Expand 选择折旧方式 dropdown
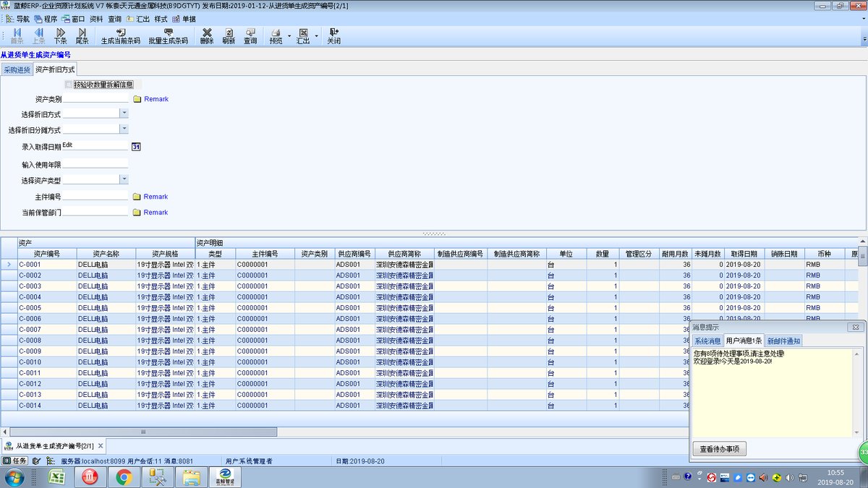 (124, 113)
